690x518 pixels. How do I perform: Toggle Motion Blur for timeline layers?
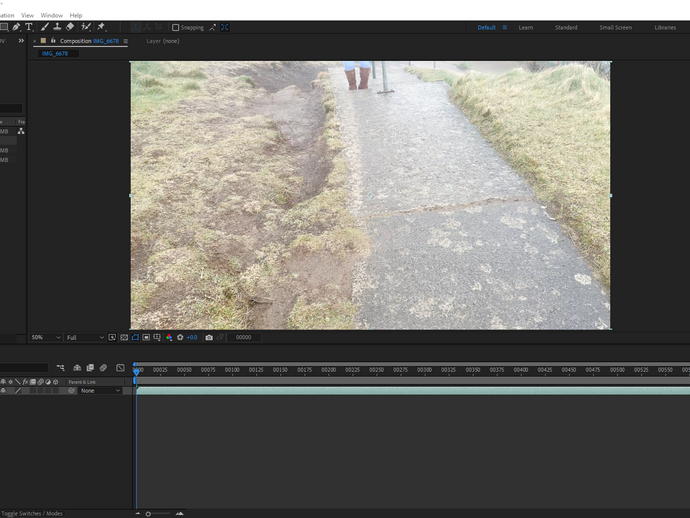coord(103,367)
